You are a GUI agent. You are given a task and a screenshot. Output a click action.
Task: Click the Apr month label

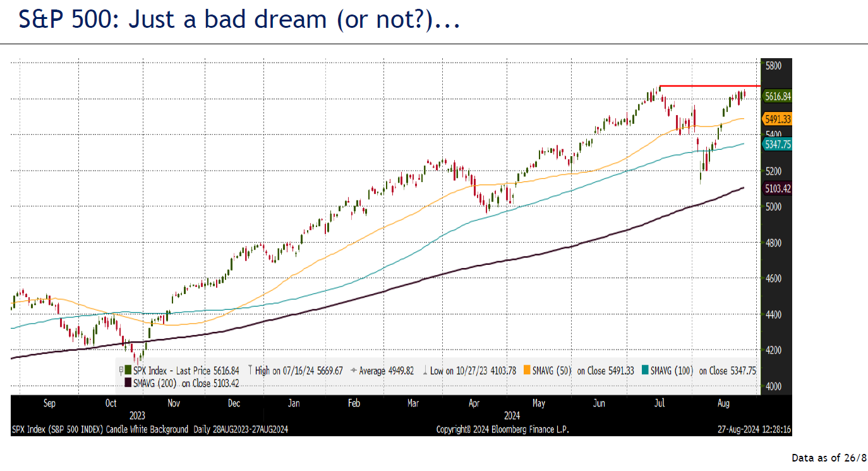tap(474, 403)
